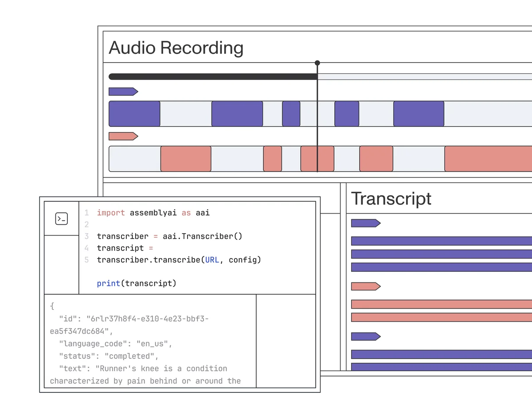Click the print(transcript) statement
Viewport: 532px width, 419px height.
point(136,283)
